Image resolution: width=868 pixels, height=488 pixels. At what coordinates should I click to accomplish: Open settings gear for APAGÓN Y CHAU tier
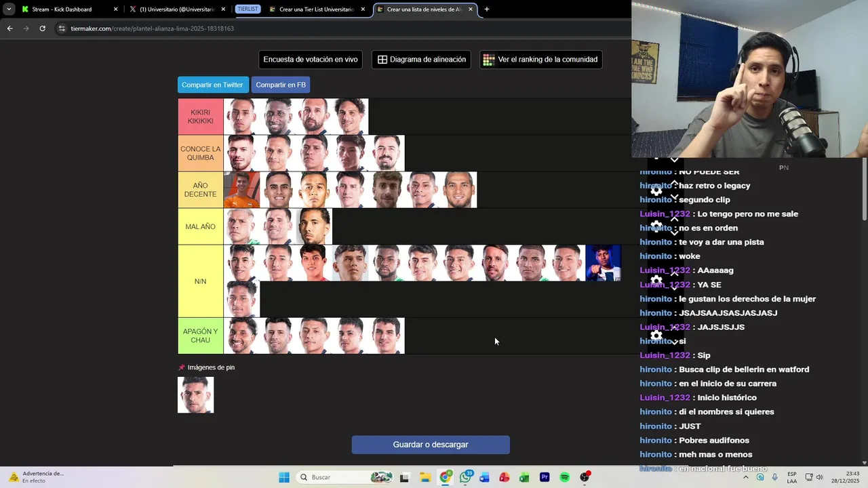[656, 335]
